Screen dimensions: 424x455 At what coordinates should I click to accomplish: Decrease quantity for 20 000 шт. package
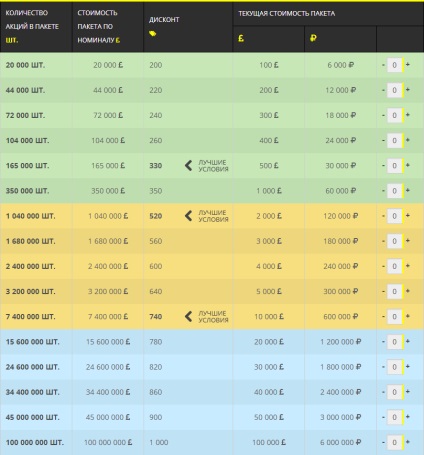click(x=383, y=65)
